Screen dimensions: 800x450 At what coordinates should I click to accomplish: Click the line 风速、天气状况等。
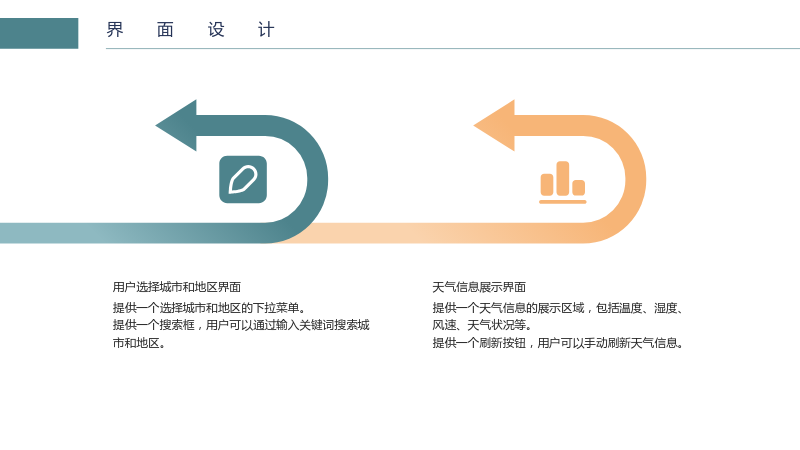pos(482,326)
